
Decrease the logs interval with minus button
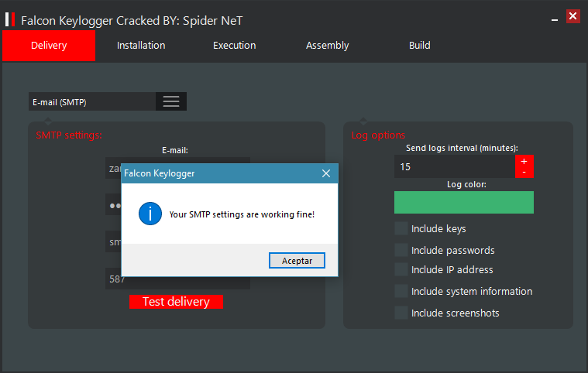[524, 173]
